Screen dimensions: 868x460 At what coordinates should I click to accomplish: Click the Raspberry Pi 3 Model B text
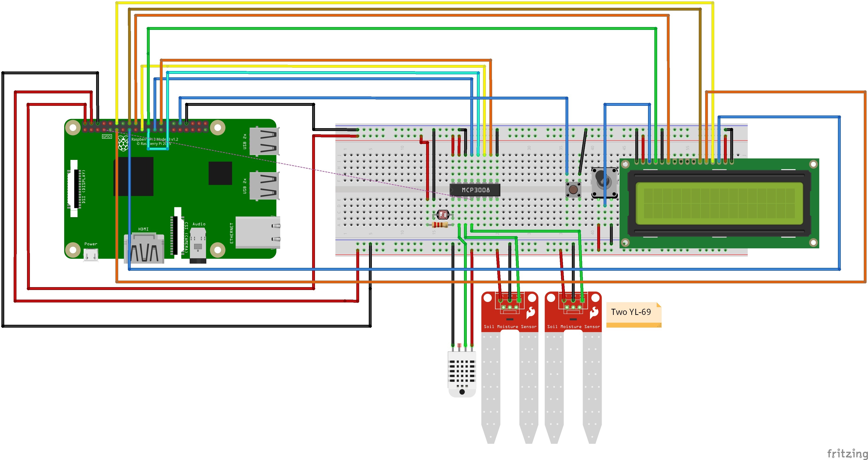pyautogui.click(x=155, y=139)
